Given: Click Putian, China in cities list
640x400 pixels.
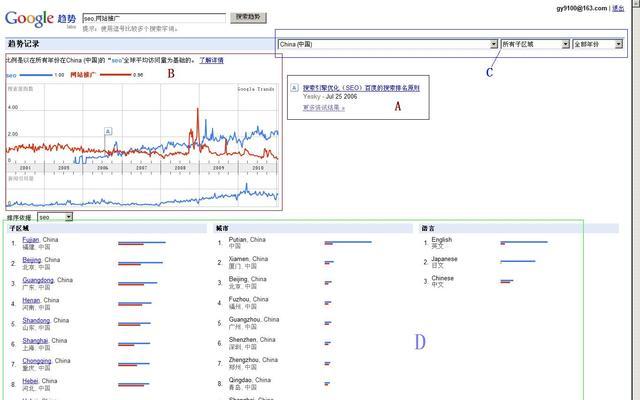Looking at the screenshot, I should [x=247, y=240].
